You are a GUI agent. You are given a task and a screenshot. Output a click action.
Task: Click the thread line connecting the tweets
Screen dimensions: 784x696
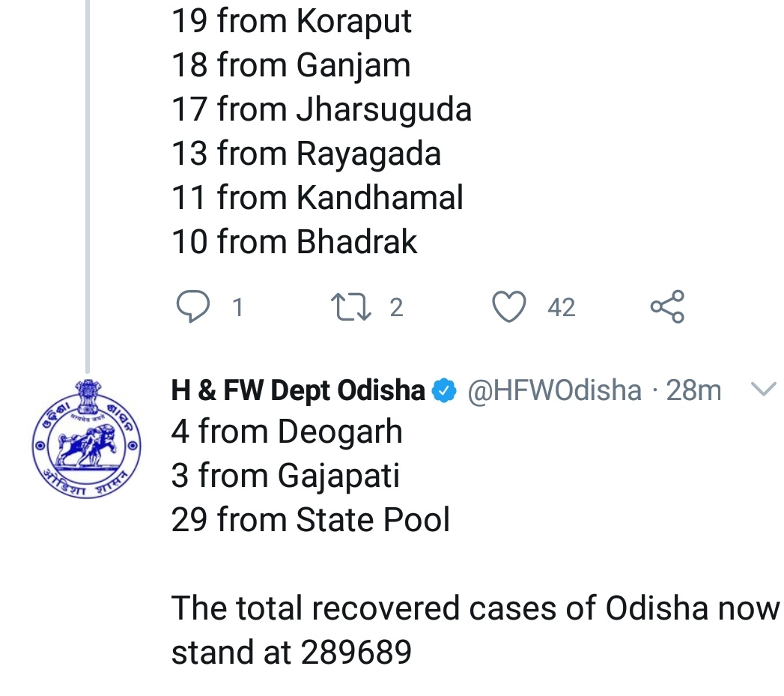click(x=87, y=187)
